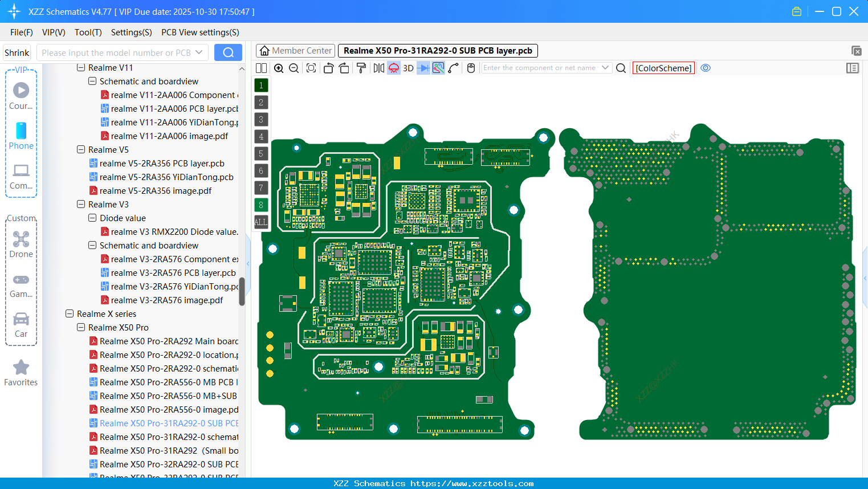The width and height of the screenshot is (868, 489).
Task: Toggle net visibility with the eye icon
Action: (706, 68)
